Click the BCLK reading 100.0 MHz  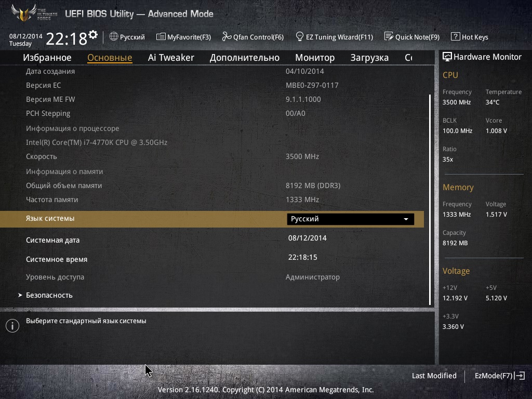click(457, 130)
